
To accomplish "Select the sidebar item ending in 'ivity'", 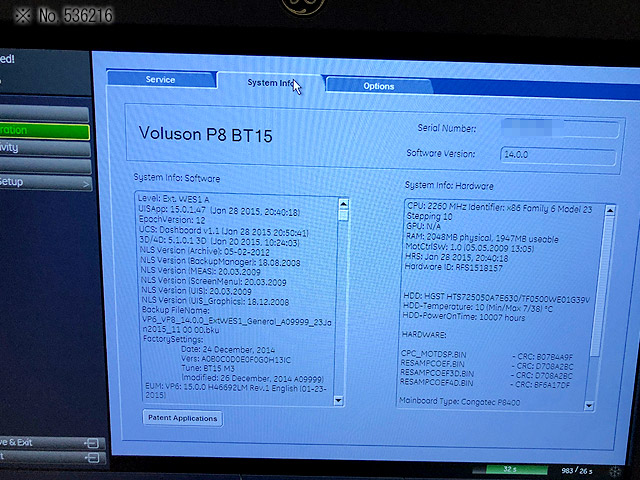I will coord(44,148).
